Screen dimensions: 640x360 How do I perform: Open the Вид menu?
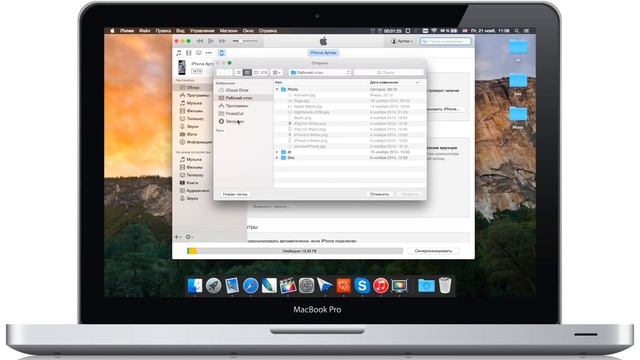[x=180, y=31]
